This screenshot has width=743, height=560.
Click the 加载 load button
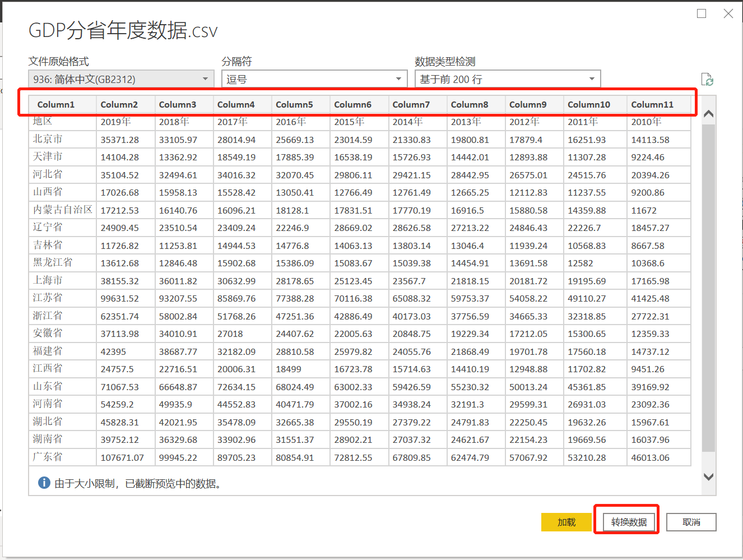click(566, 522)
